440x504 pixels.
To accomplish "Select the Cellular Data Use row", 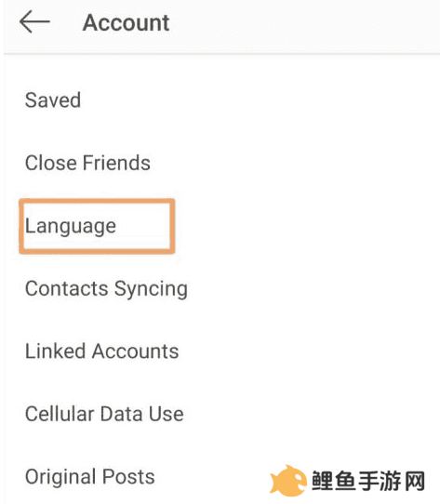I will click(x=104, y=414).
